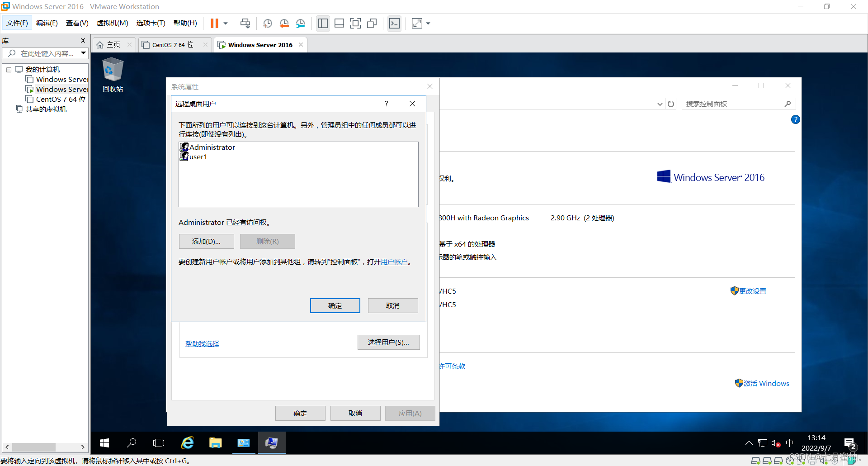Open the 帮助(H) menu
This screenshot has height=466, width=868.
click(185, 23)
